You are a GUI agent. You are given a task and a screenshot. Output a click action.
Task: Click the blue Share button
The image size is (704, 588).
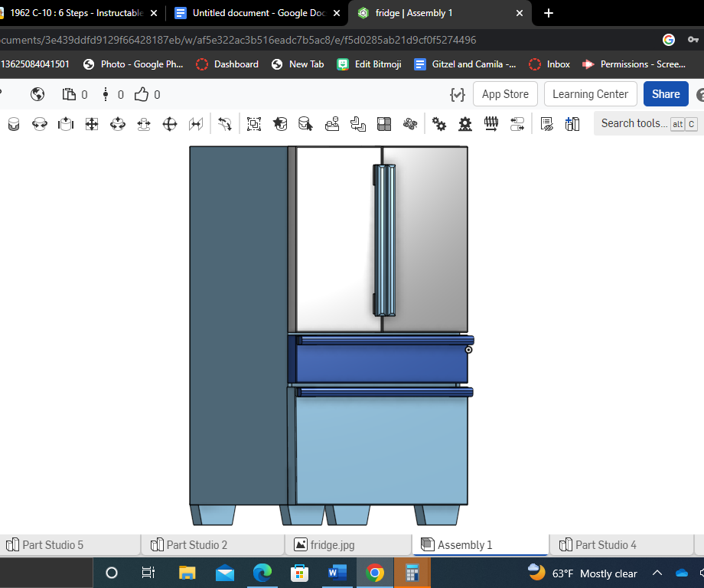coord(665,94)
